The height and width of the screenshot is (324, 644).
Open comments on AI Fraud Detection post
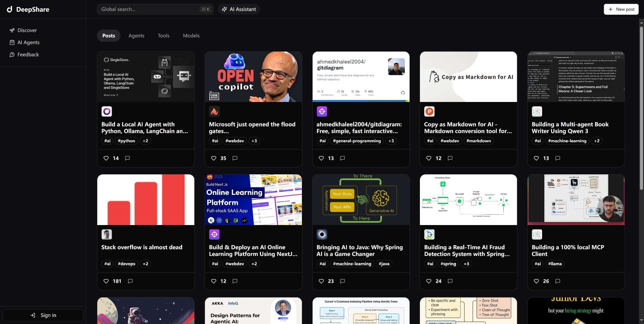[450, 281]
